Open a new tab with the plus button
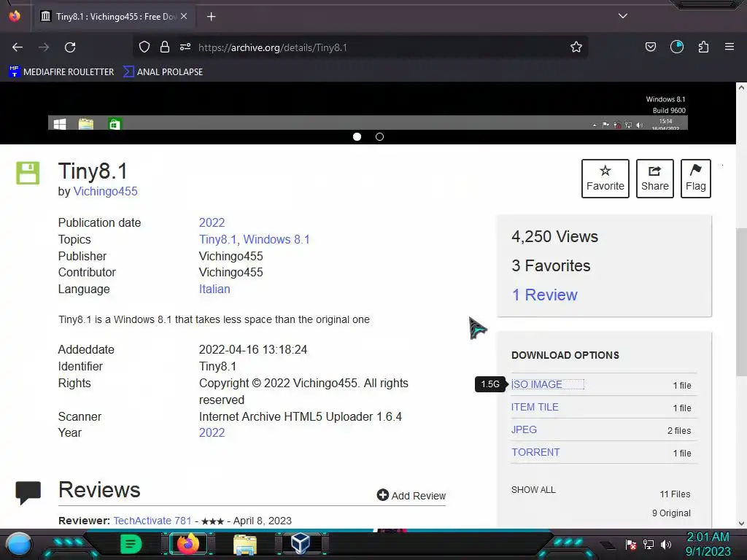747x560 pixels. coord(211,17)
